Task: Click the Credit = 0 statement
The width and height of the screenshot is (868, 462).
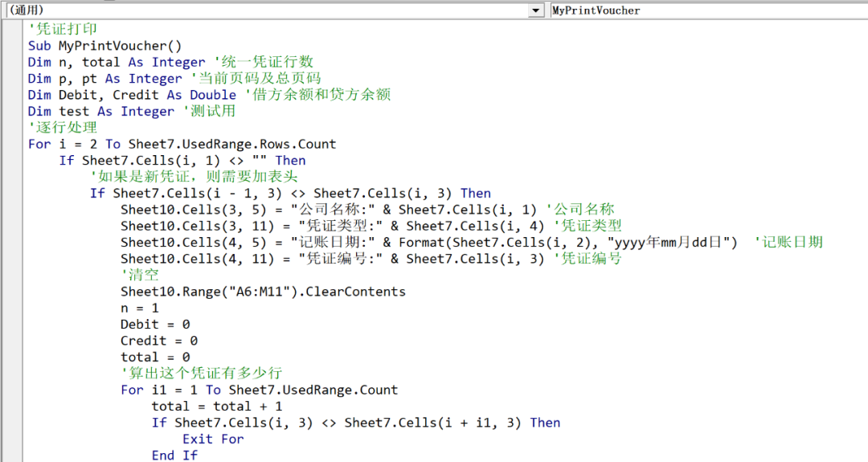Action: point(159,341)
